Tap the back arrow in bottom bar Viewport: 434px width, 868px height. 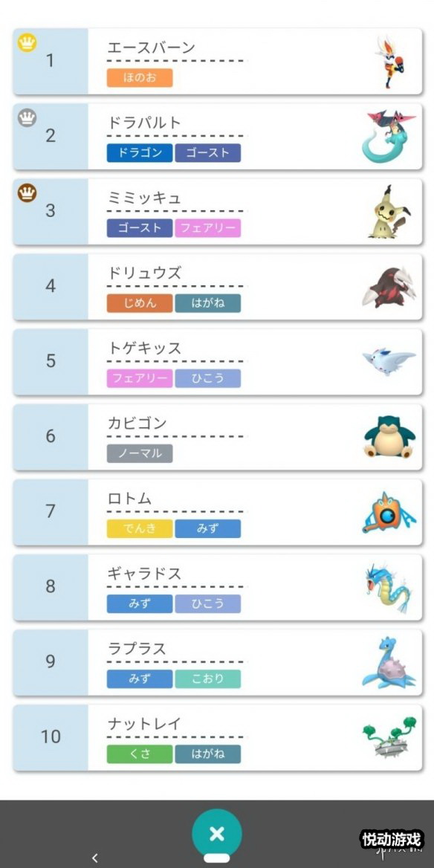(94, 858)
